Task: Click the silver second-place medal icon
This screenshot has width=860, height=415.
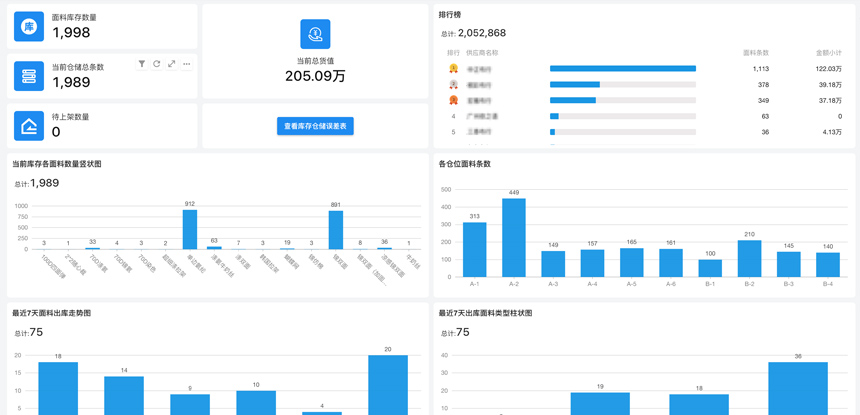Action: 453,85
